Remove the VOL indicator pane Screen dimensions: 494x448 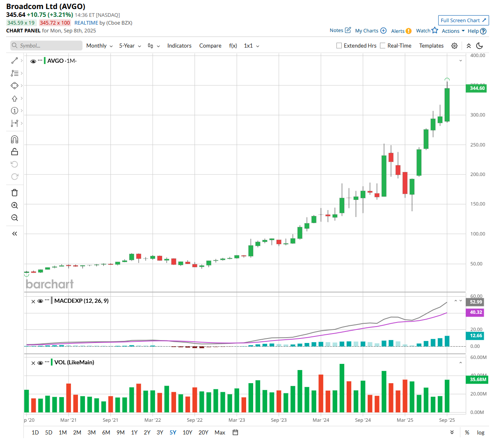coord(33,363)
